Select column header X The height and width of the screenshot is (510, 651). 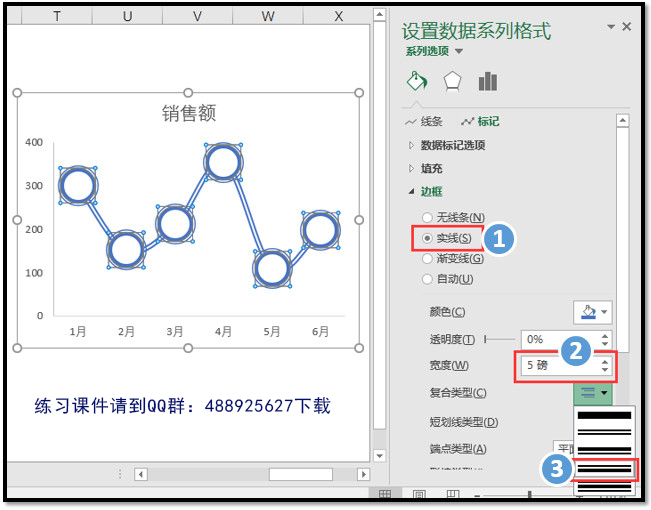(x=337, y=16)
